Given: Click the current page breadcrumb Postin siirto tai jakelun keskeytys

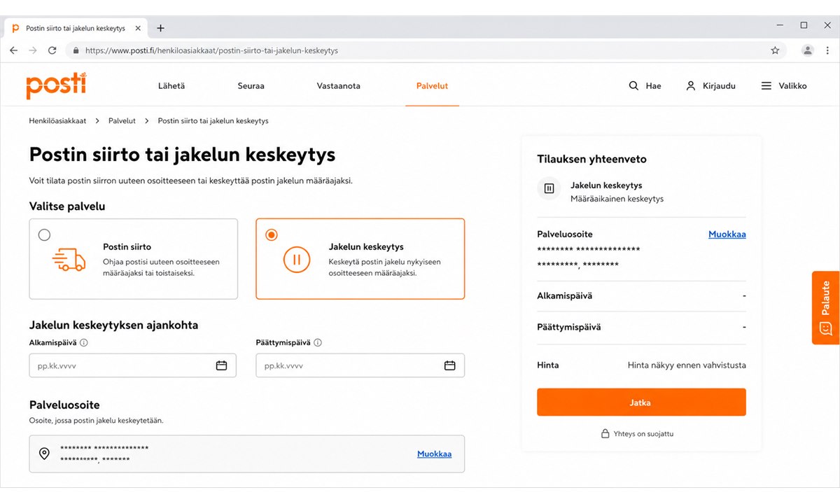Looking at the screenshot, I should tap(213, 121).
